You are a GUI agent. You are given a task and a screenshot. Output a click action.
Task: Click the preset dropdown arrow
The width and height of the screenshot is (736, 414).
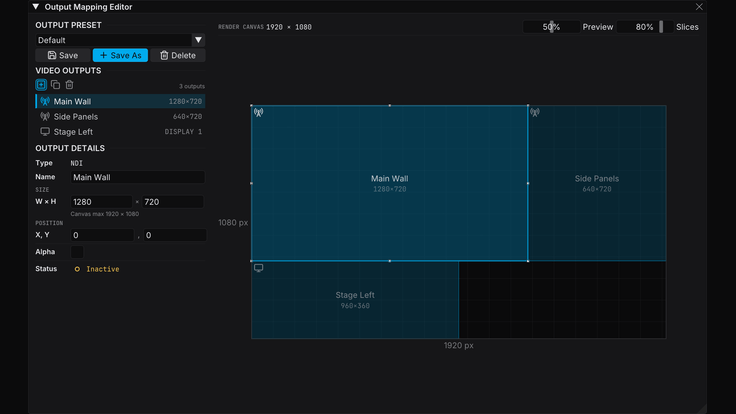[x=198, y=40]
